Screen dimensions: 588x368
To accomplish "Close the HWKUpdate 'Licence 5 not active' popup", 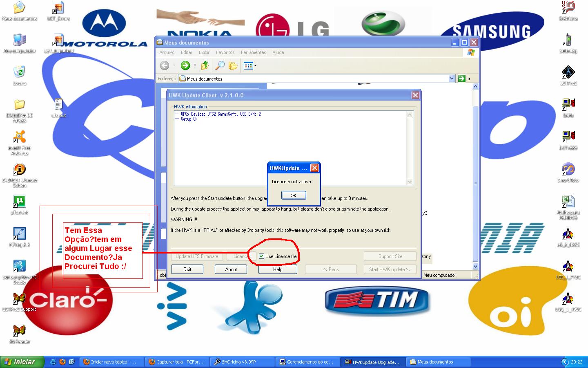I will tap(314, 168).
